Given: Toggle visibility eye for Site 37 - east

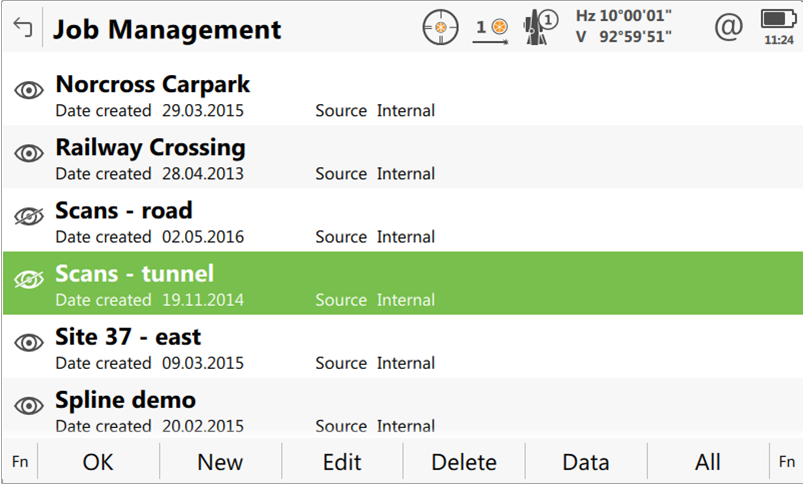Looking at the screenshot, I should click(x=29, y=343).
